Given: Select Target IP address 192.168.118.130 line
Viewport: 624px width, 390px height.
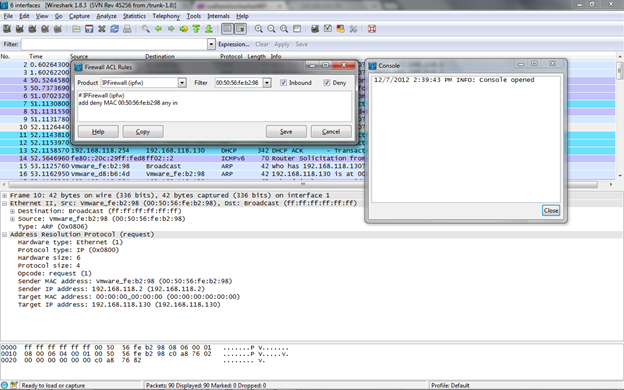Looking at the screenshot, I should click(119, 304).
